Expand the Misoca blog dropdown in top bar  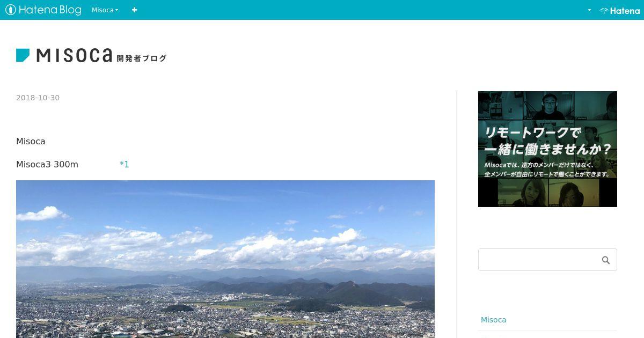point(105,10)
